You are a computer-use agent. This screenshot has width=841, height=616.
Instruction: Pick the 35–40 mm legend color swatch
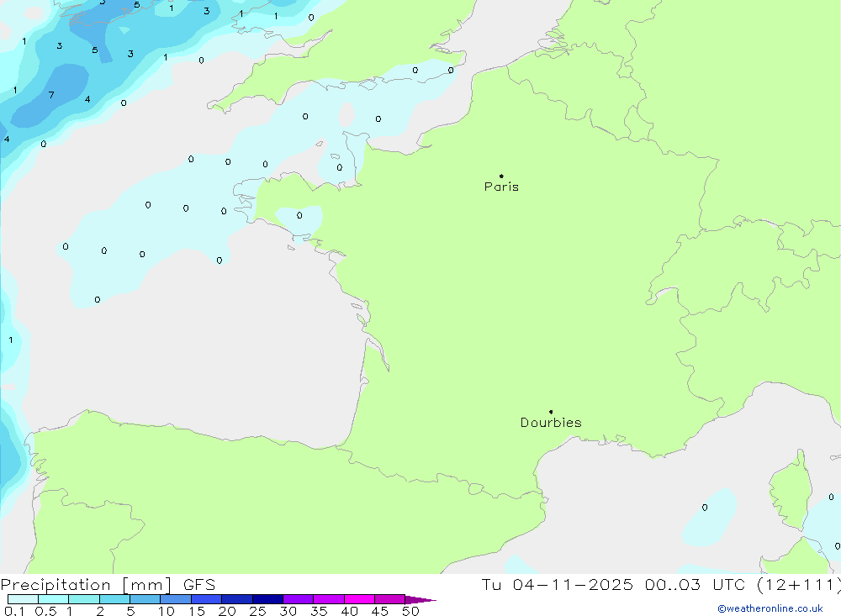[x=328, y=599]
